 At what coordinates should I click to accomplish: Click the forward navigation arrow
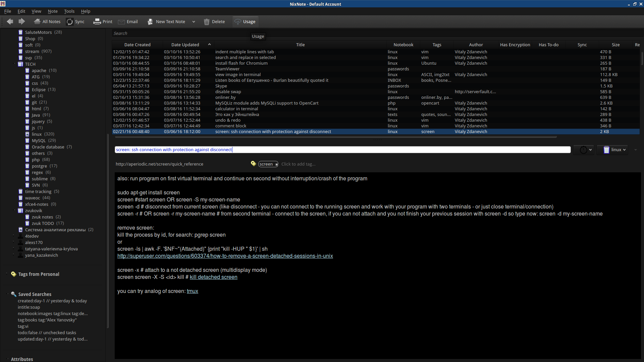(22, 22)
